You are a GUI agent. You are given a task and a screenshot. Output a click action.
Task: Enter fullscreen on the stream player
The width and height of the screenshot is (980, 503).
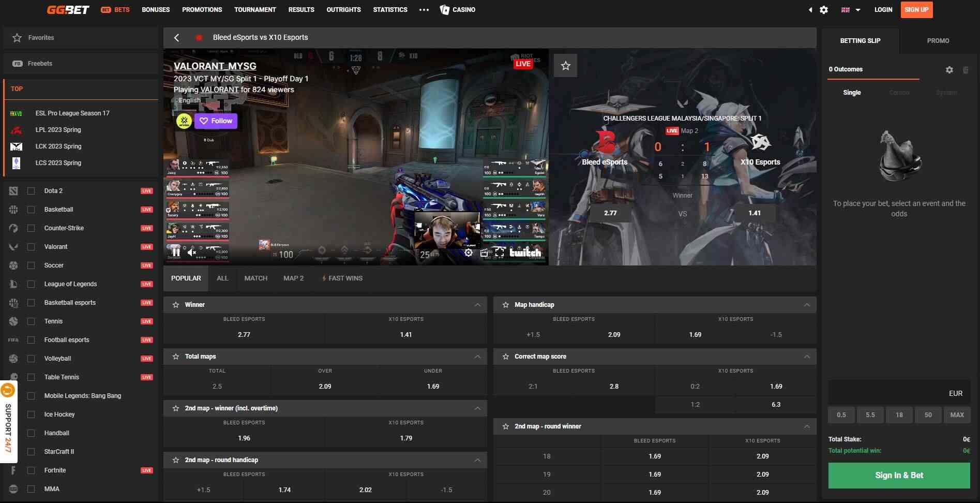tap(500, 253)
